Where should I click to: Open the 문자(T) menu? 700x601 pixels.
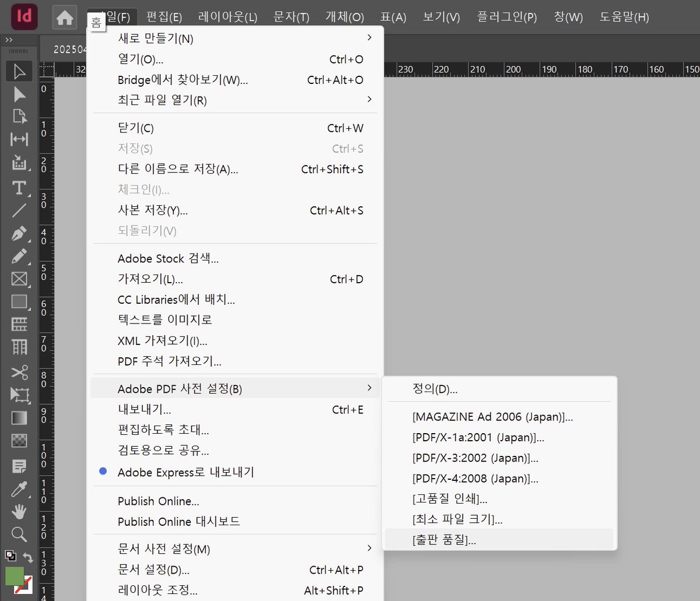pyautogui.click(x=292, y=17)
